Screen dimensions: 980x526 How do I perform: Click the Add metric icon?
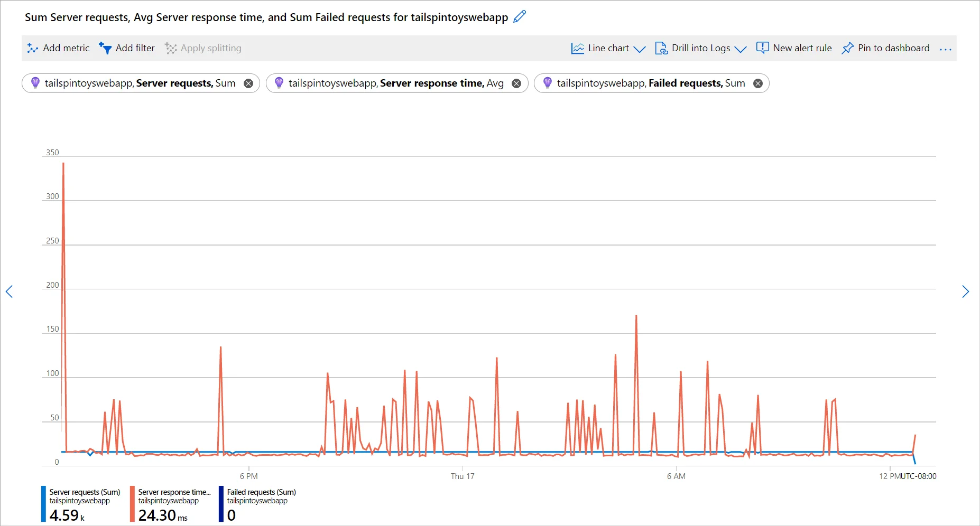[x=33, y=48]
